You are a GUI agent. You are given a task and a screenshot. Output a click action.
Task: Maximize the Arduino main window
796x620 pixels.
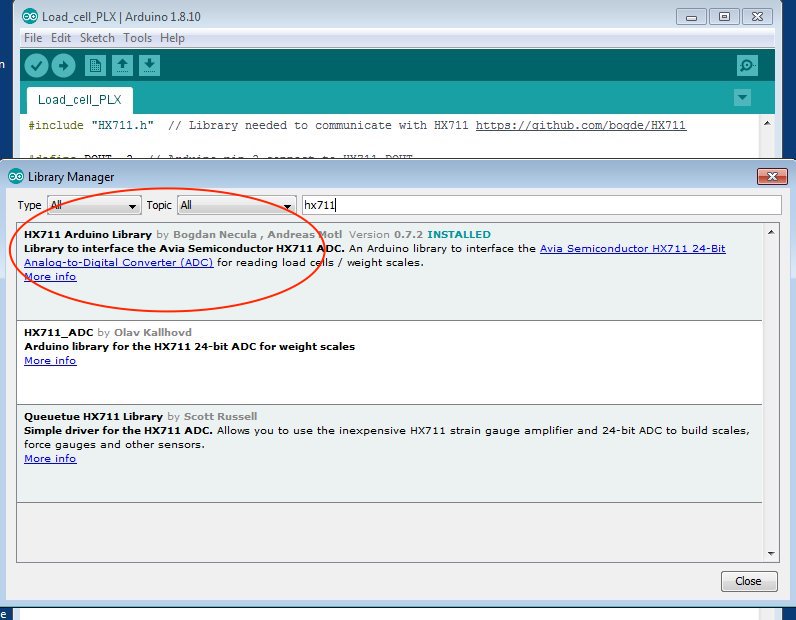click(724, 17)
